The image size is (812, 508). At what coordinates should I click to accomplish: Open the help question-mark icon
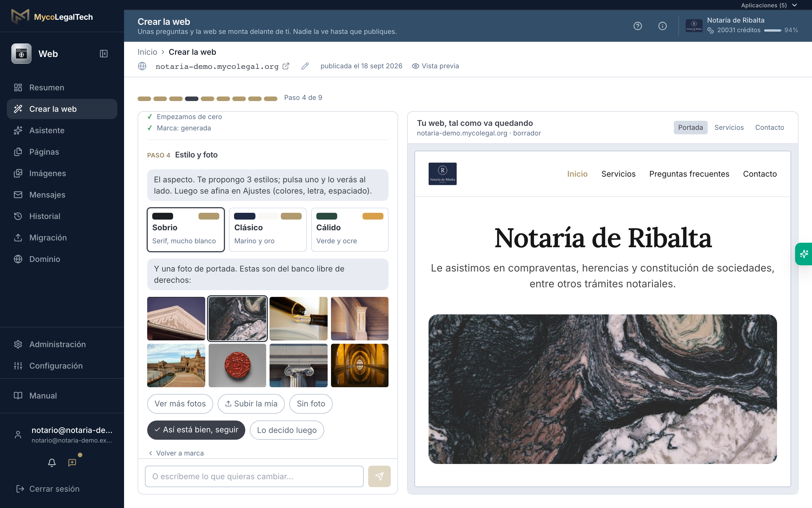[x=637, y=26]
